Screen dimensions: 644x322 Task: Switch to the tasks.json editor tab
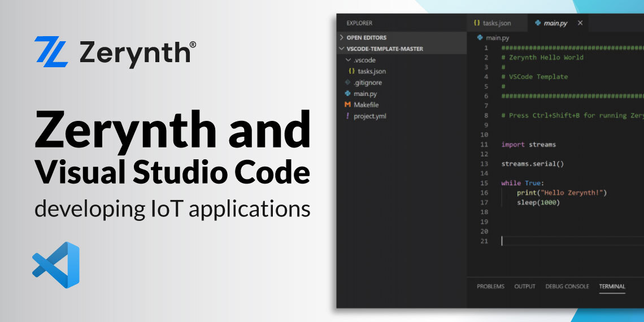click(x=497, y=23)
